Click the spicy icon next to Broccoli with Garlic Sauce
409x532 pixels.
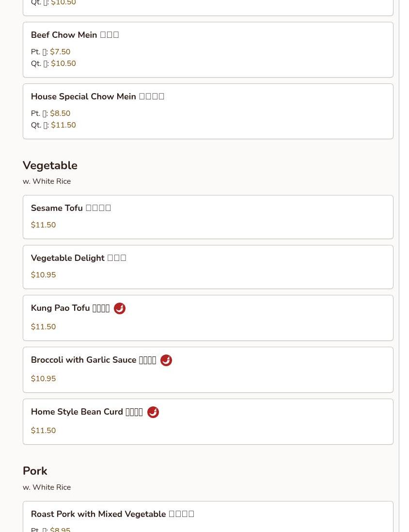(166, 360)
